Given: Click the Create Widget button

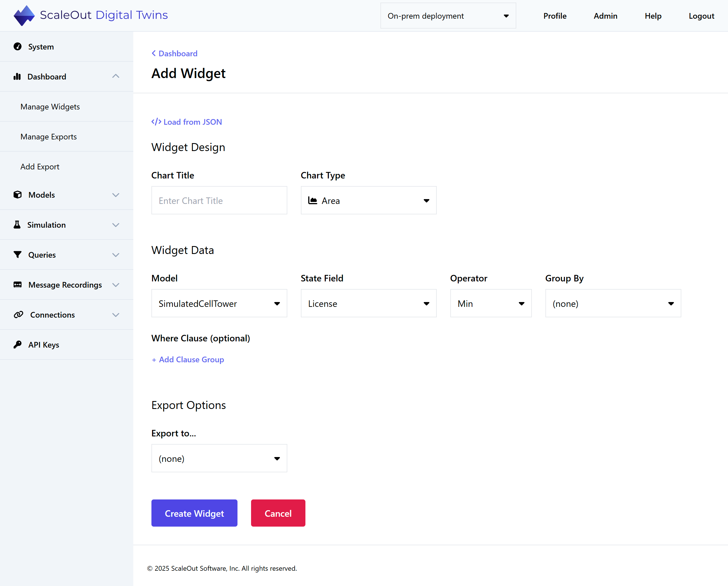Looking at the screenshot, I should pos(194,513).
